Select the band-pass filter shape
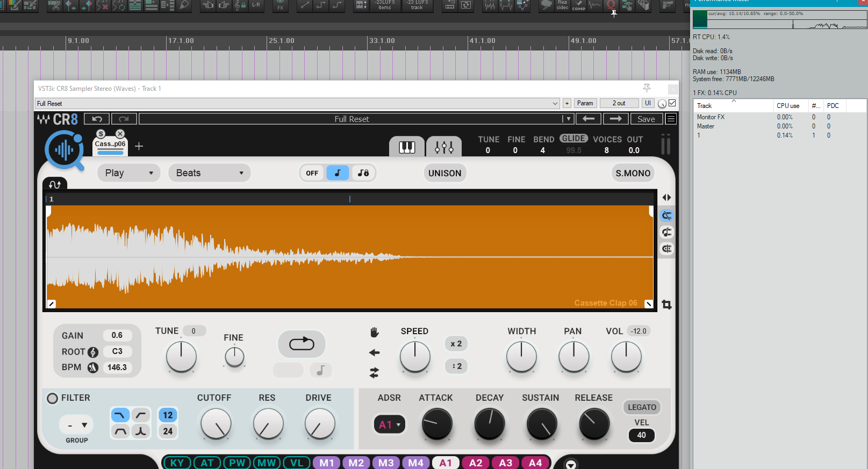This screenshot has height=469, width=868. click(x=120, y=431)
